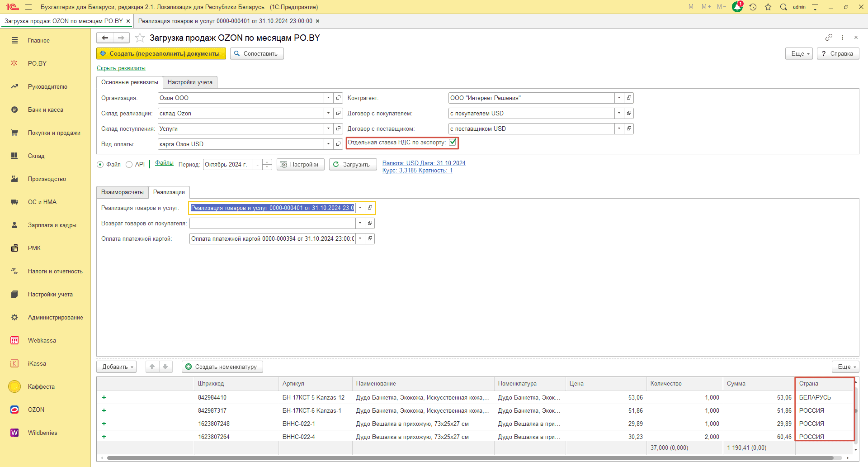Open Каффеста section
Screen dimensions: 868x467
tap(41, 386)
